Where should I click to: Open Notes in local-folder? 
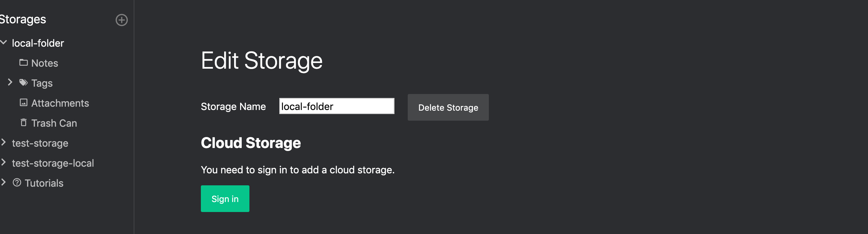[45, 63]
